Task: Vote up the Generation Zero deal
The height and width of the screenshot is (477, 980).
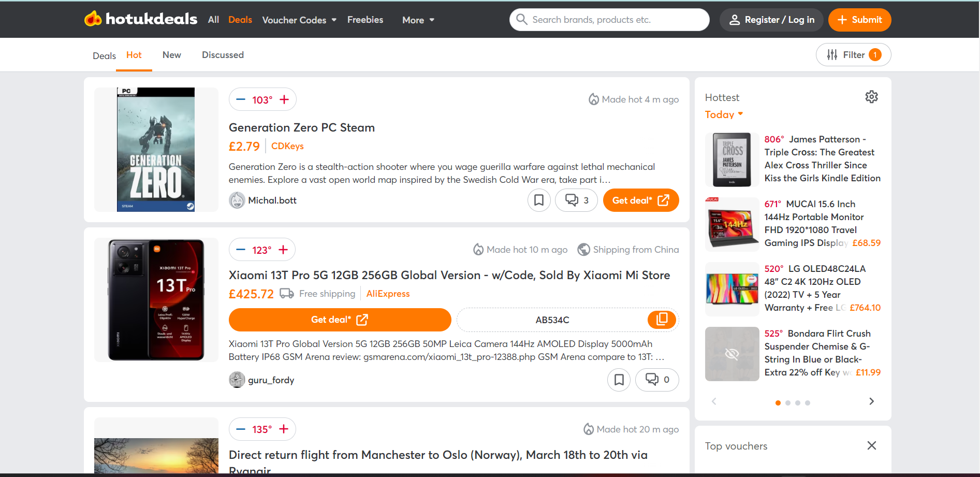Action: (x=284, y=99)
